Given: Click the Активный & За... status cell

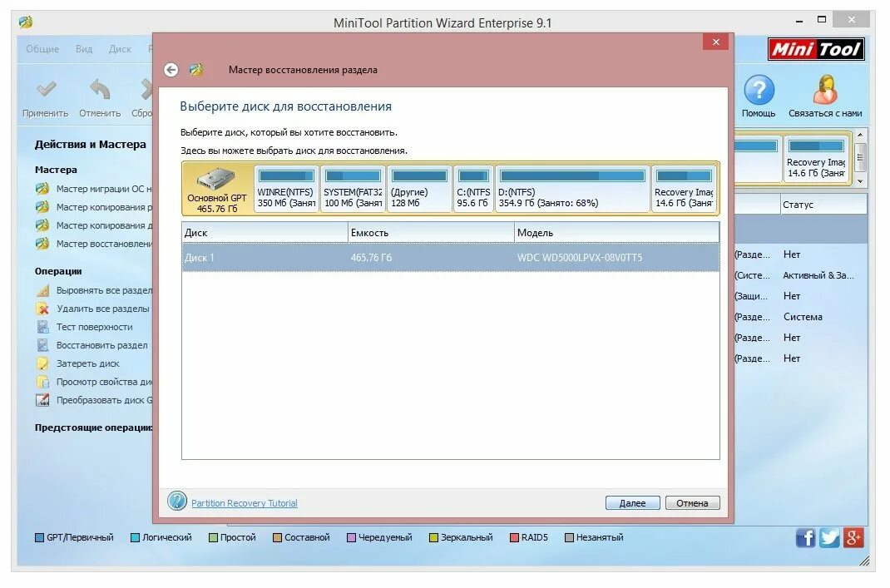Looking at the screenshot, I should click(x=818, y=275).
